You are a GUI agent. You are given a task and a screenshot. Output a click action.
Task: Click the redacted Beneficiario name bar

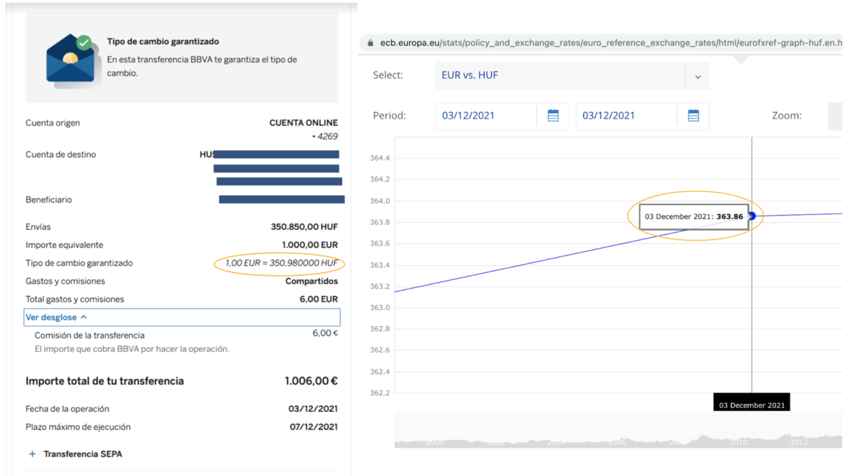pyautogui.click(x=282, y=199)
